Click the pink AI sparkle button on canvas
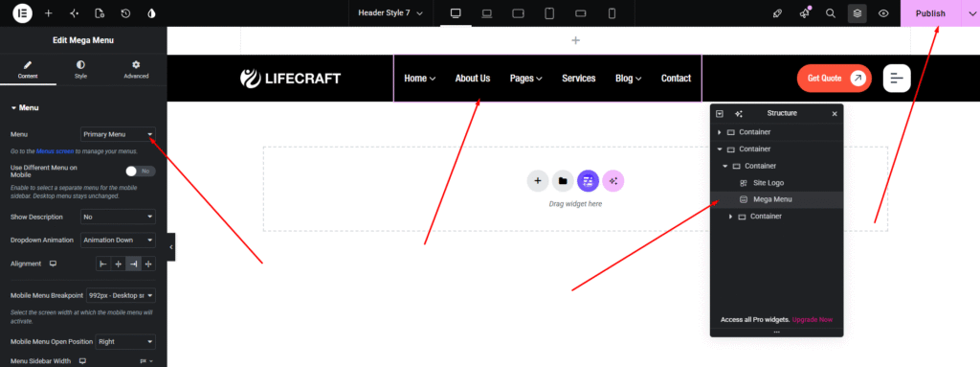 coord(613,181)
